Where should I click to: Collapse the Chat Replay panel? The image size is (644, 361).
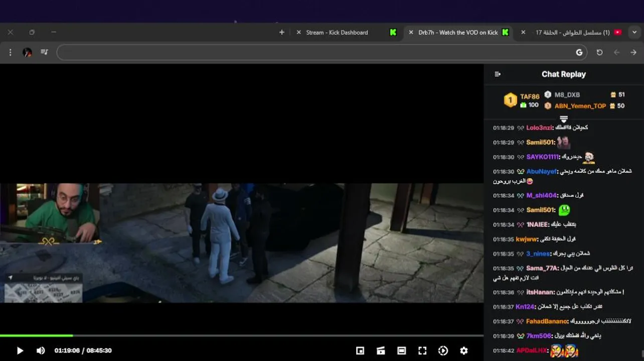tap(498, 74)
